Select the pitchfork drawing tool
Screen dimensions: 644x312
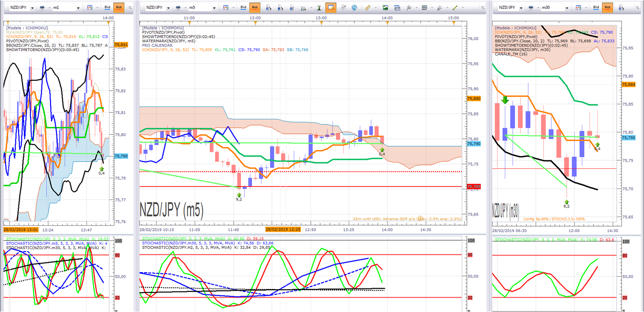pos(409,8)
